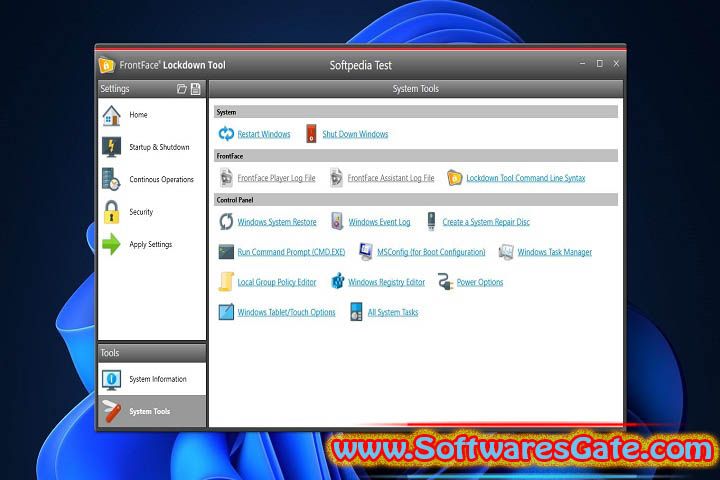
Task: Select System Tools under Tools
Action: 152,411
